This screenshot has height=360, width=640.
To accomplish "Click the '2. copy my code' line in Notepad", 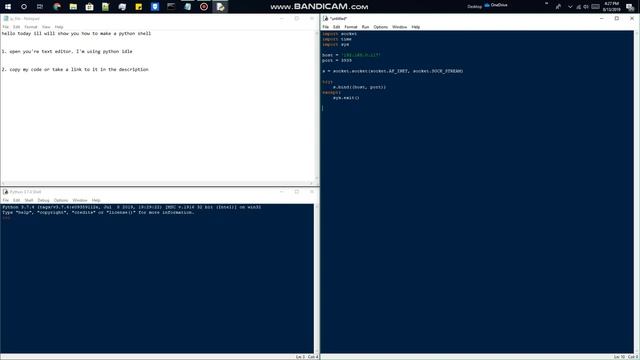I will (x=75, y=69).
